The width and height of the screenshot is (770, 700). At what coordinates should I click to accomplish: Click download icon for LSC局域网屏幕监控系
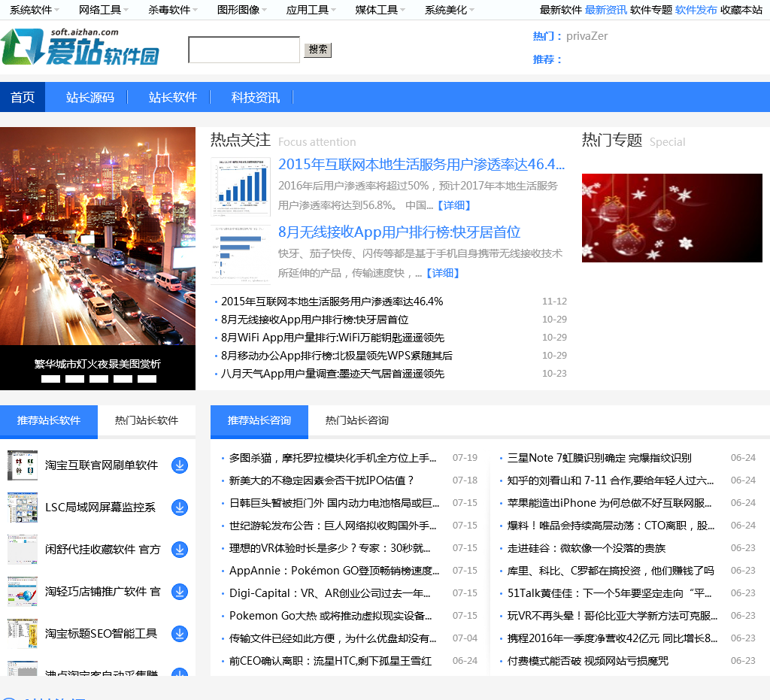click(x=180, y=507)
